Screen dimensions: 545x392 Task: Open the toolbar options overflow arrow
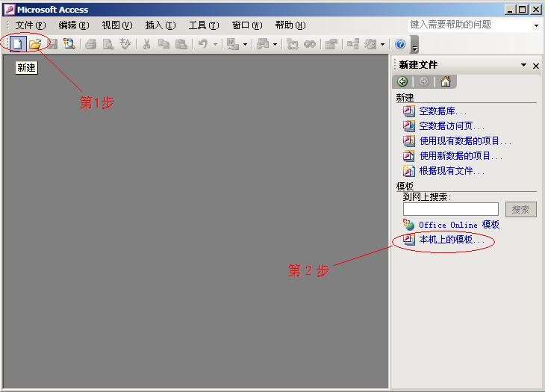click(x=414, y=45)
